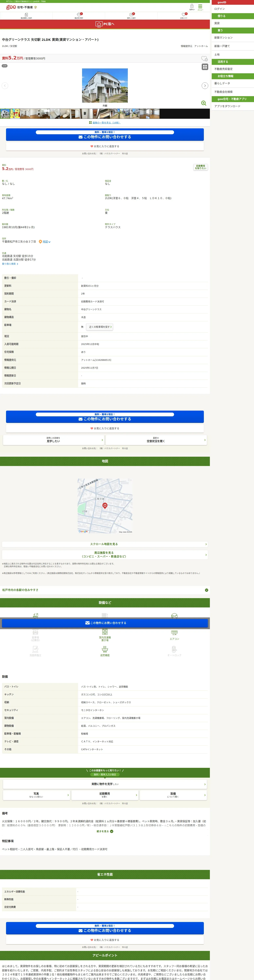
Task: Click the bottom お気に入りに追加する button
Action: click(105, 940)
